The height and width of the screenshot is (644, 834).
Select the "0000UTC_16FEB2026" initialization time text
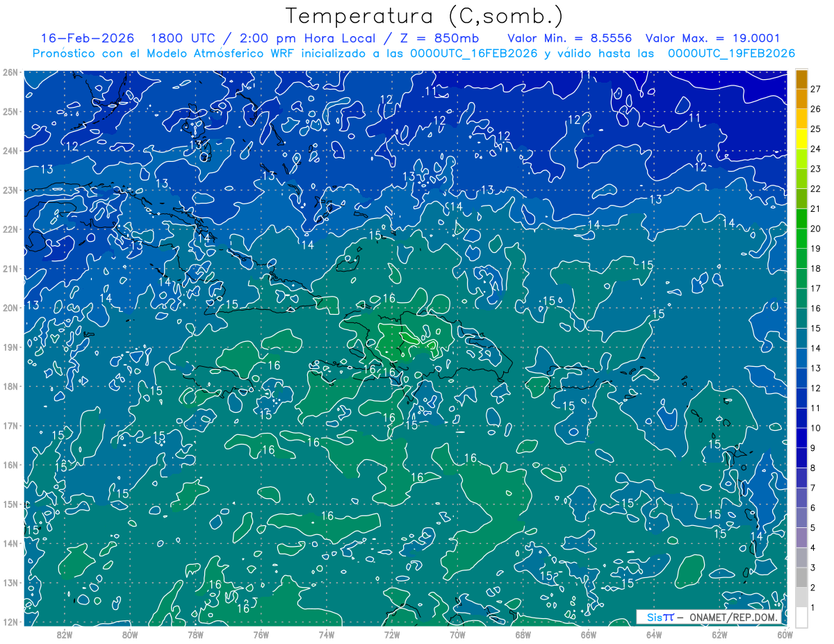(x=473, y=53)
